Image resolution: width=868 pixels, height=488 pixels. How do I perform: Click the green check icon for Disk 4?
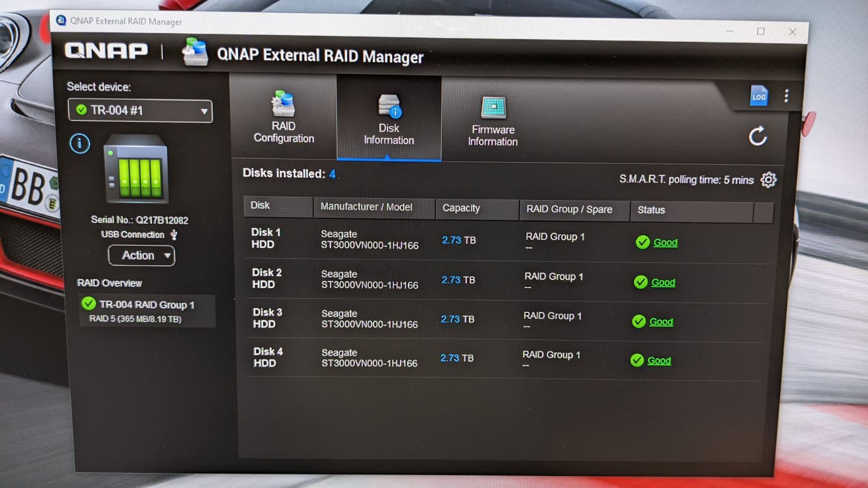637,360
